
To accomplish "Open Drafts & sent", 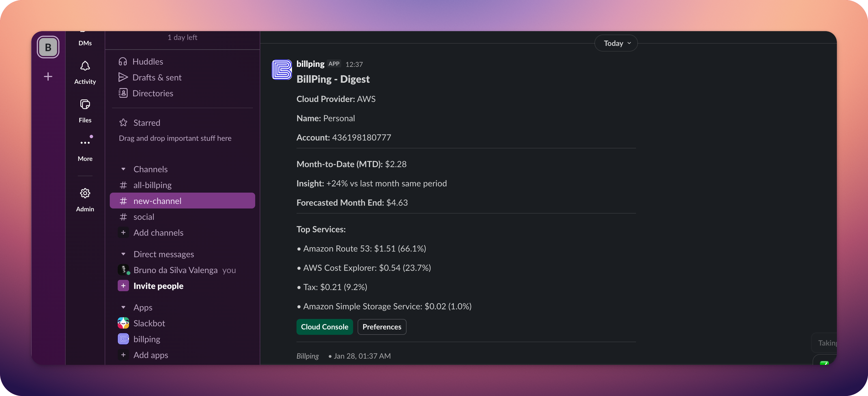I will (x=157, y=78).
